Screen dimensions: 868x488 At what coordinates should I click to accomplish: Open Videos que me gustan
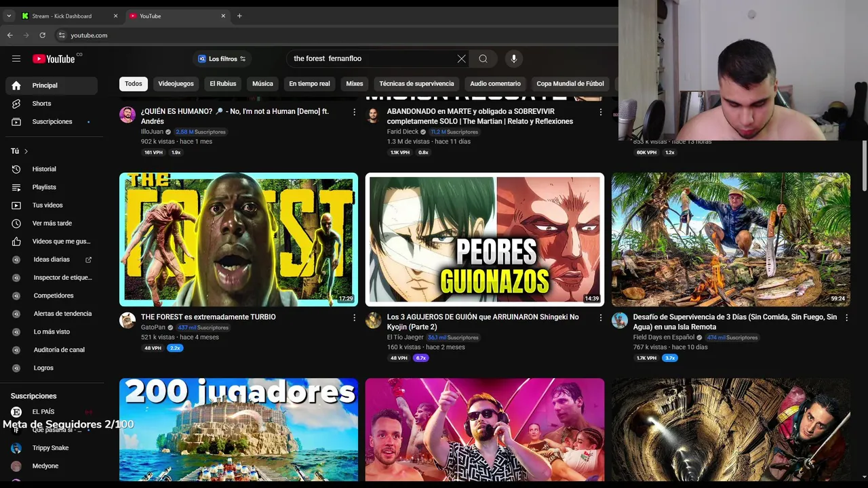pos(52,241)
